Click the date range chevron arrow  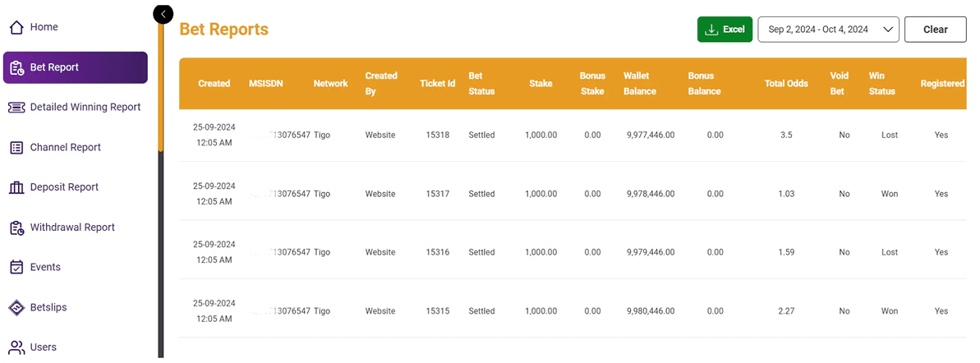(886, 30)
